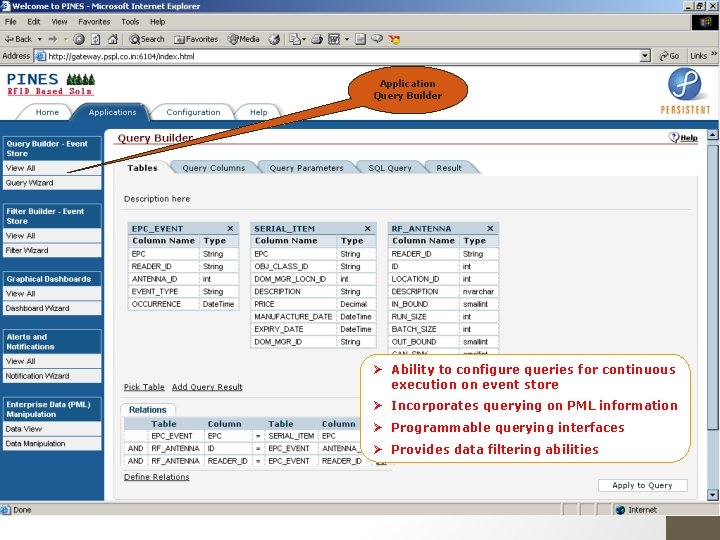Refresh the page with the Refresh icon
Screen dimensions: 720x540
click(x=96, y=39)
